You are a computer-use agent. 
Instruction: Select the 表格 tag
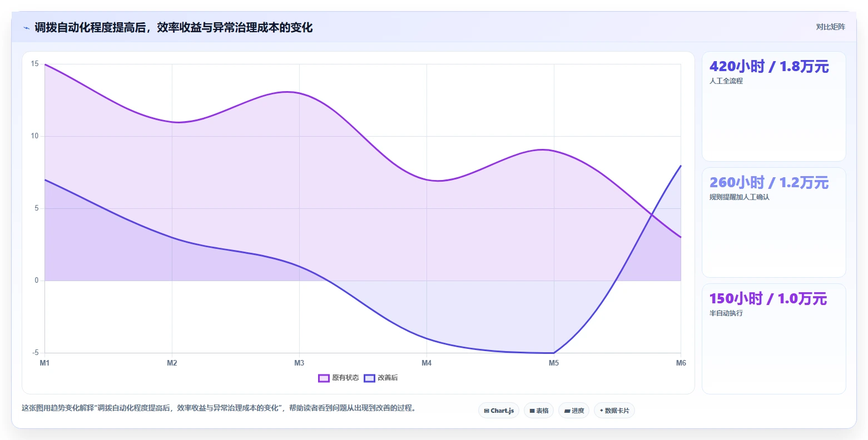coord(539,411)
